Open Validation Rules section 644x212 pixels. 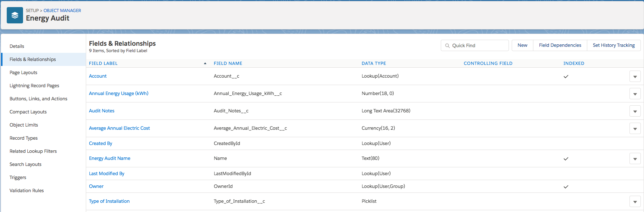click(x=27, y=190)
